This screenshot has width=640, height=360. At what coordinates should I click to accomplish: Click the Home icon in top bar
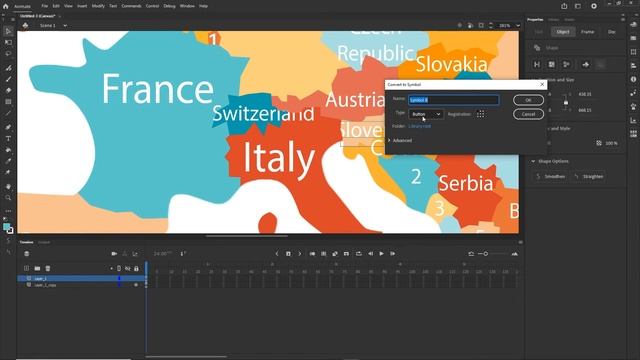6,6
